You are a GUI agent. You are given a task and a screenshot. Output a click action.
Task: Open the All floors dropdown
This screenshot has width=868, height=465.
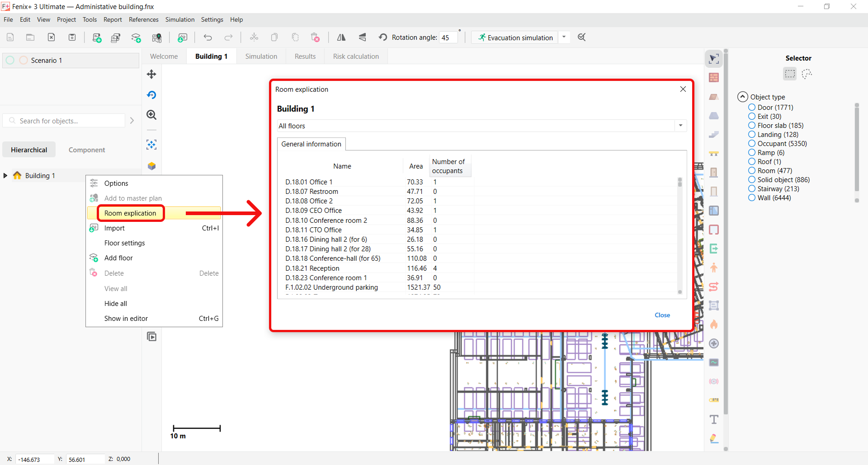coord(481,126)
